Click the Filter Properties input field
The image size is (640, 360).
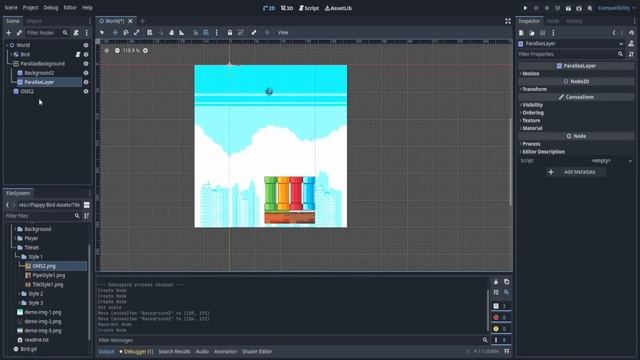(571, 54)
